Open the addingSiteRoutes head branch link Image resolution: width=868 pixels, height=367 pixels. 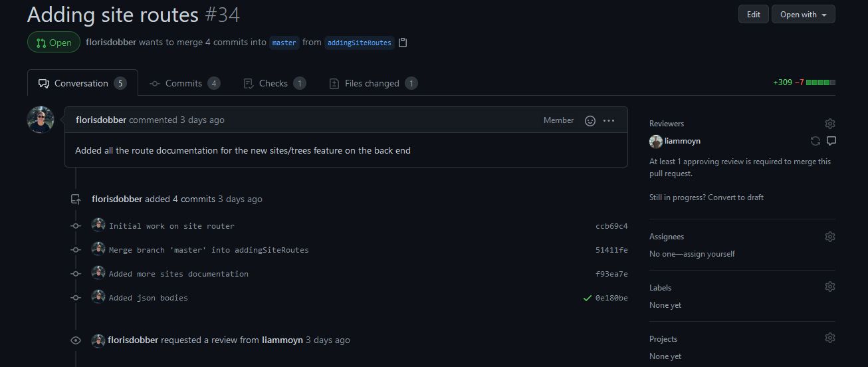360,43
